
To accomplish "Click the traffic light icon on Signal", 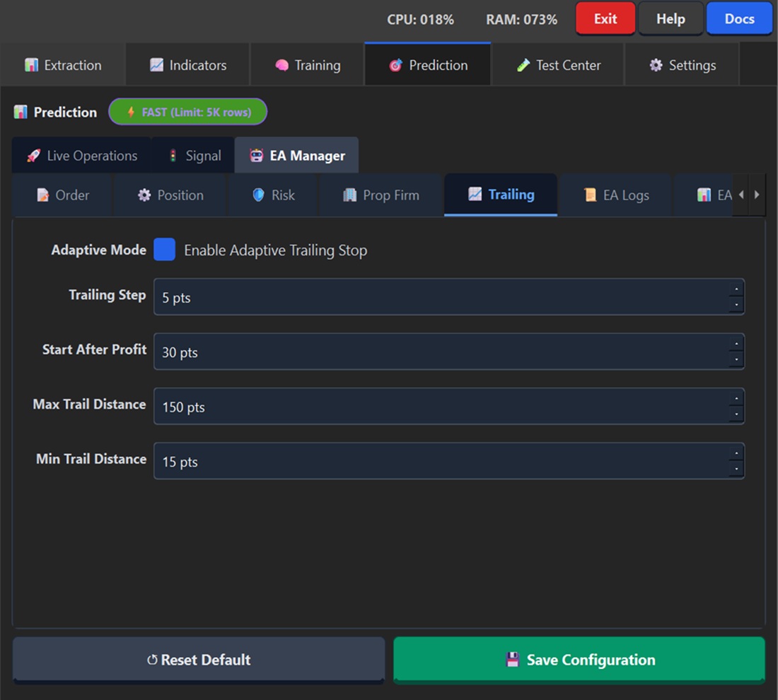I will coord(173,156).
